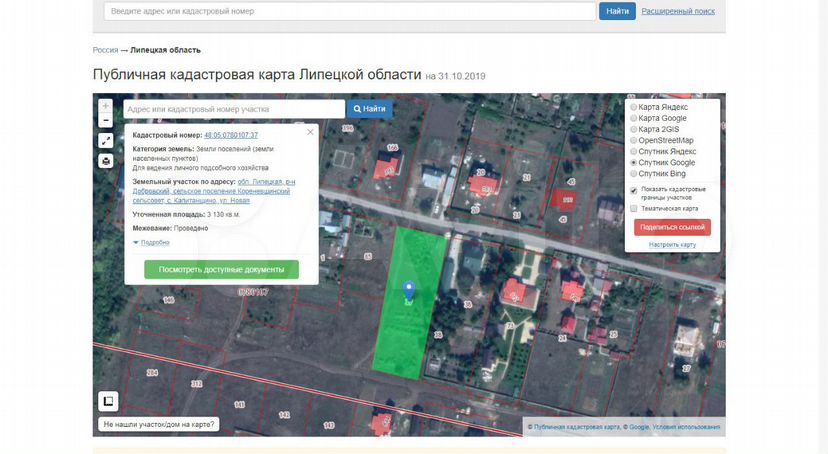Zoom out the map with minus button
The image size is (828, 454).
(x=106, y=120)
